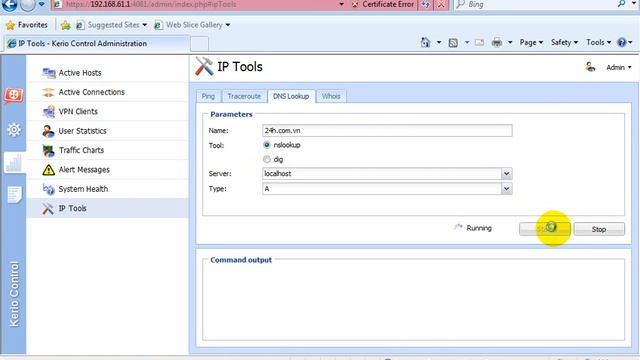Open the Safety menu
Screen dimensions: 640x360
(564, 42)
